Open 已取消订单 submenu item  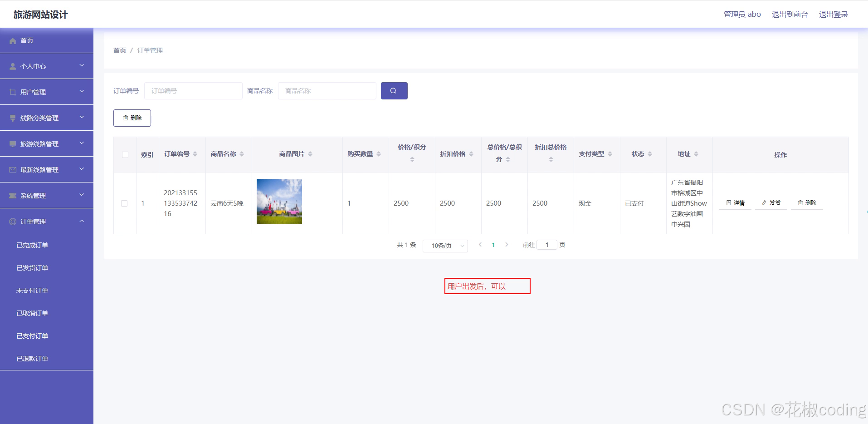pos(32,313)
